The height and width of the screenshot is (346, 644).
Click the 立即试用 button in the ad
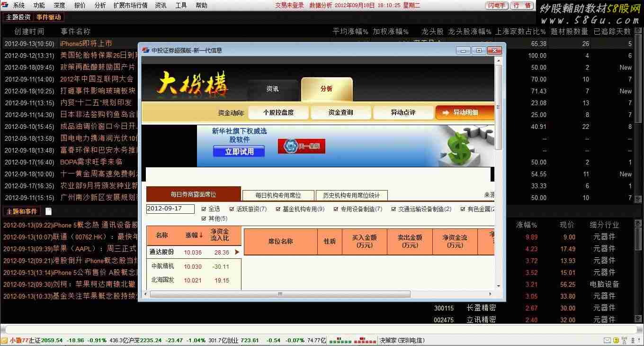(239, 152)
